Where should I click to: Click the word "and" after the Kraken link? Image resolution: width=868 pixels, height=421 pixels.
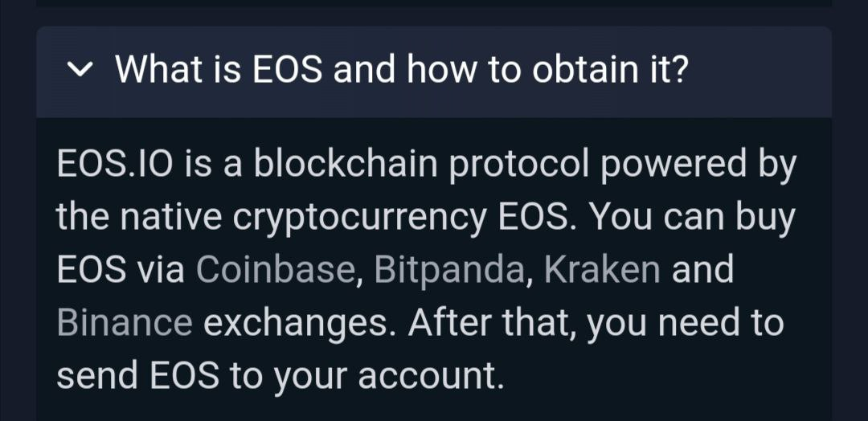702,270
